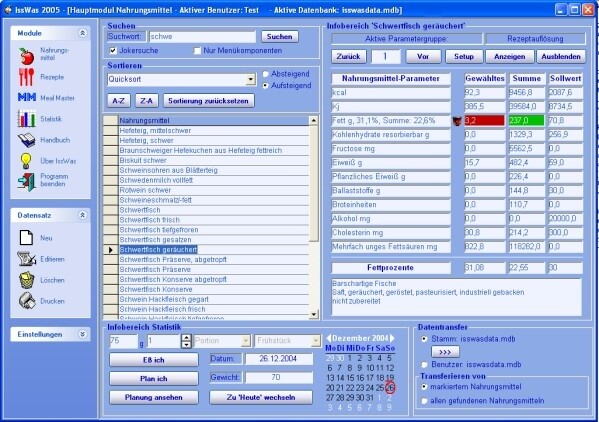The width and height of the screenshot is (599, 422).
Task: Open the Statistik bar chart icon
Action: coord(27,118)
